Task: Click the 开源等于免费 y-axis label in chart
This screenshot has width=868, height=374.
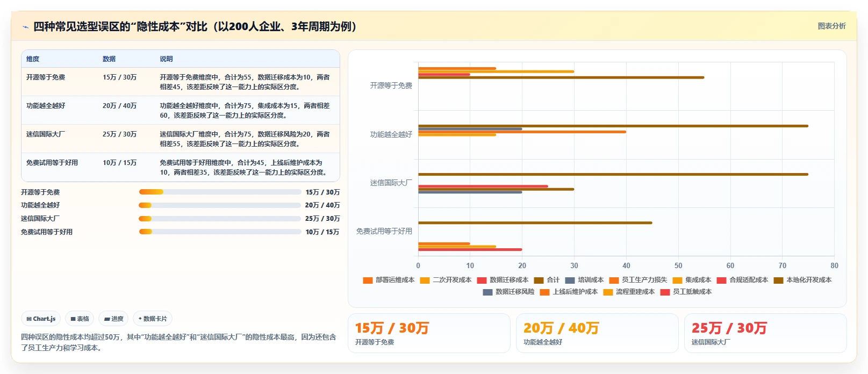Action: pyautogui.click(x=391, y=85)
